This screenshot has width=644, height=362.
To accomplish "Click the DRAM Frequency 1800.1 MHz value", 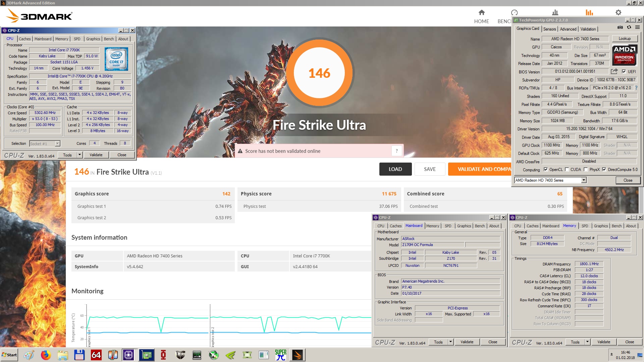I will click(x=589, y=264).
